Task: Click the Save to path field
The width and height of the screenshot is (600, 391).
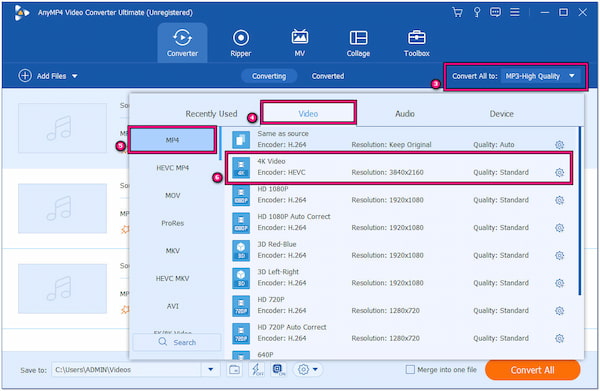Action: (x=126, y=370)
